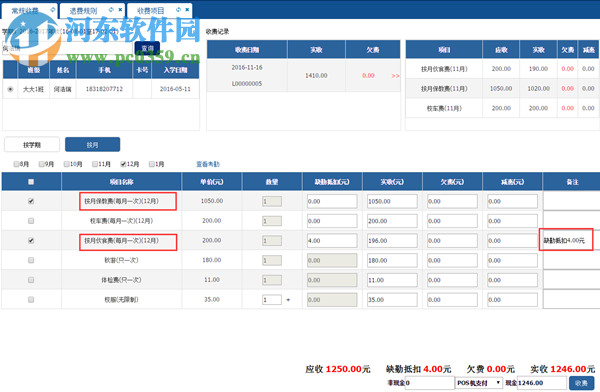Check the 体检费(只一次) row checkbox
The height and width of the screenshot is (392, 600).
[31, 280]
